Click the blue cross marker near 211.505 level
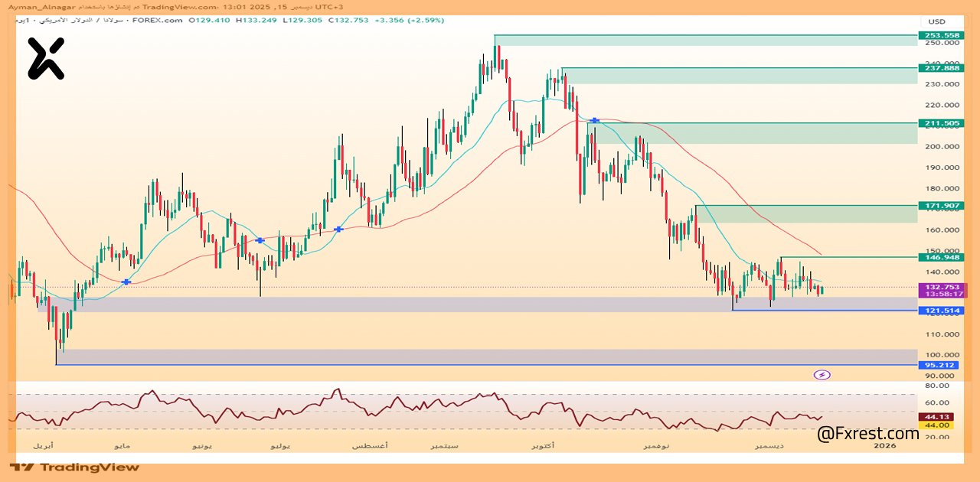Screen dimensions: 980x482 point(595,120)
